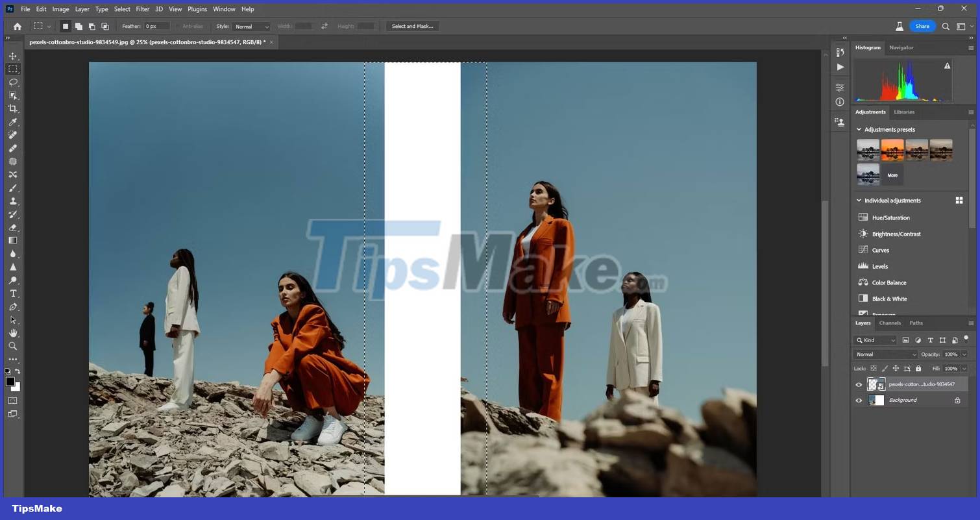Open the layer blend mode dropdown
The width and height of the screenshot is (980, 520).
885,354
